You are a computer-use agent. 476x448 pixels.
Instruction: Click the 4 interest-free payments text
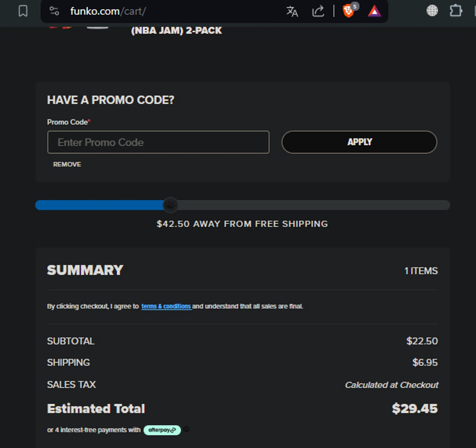click(94, 430)
